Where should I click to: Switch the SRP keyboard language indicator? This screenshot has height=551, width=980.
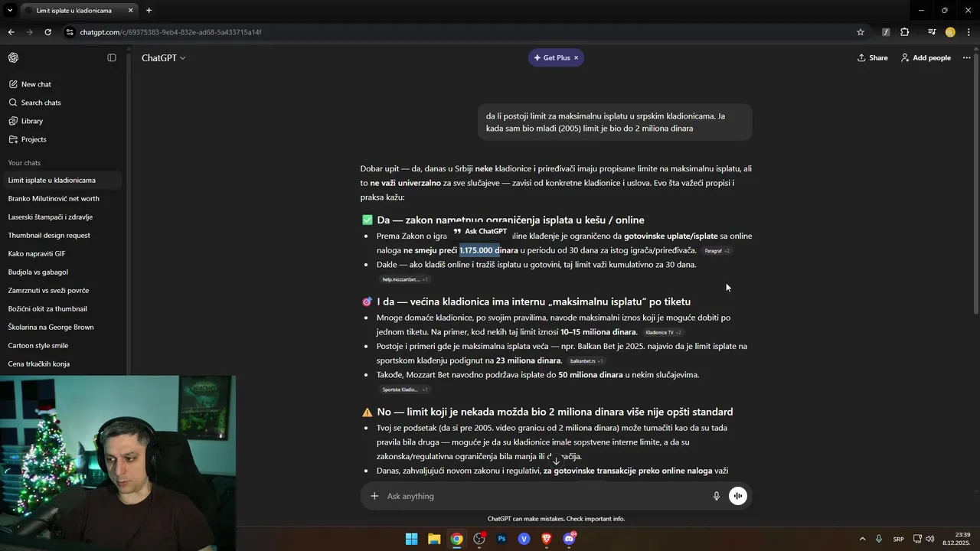(x=898, y=540)
